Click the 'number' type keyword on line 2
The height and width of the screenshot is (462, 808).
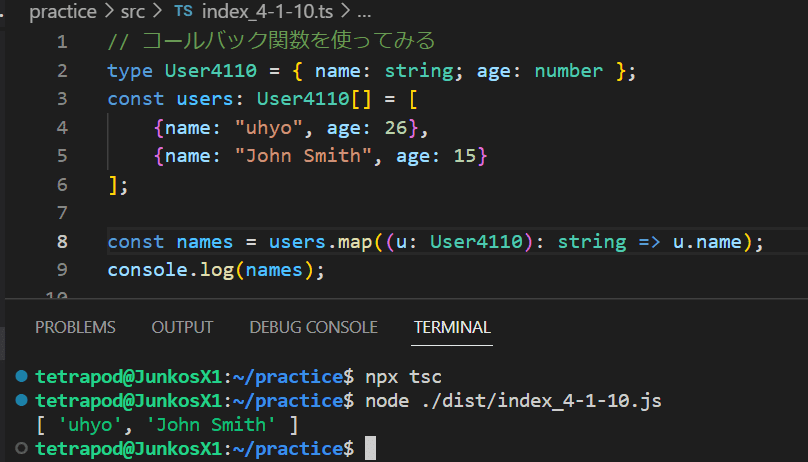568,71
